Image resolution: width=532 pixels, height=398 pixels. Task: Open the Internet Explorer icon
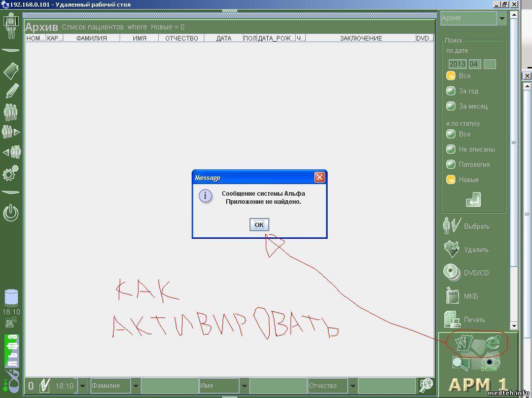[491, 343]
